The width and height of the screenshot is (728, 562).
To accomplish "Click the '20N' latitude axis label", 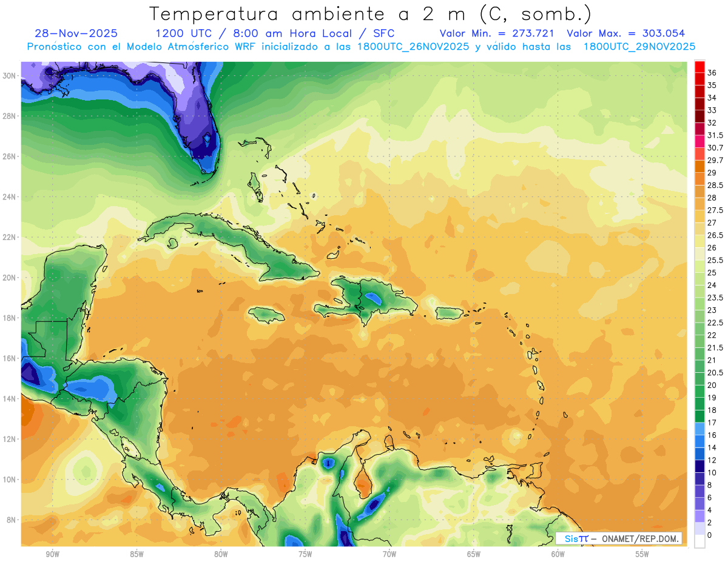I will click(x=9, y=277).
